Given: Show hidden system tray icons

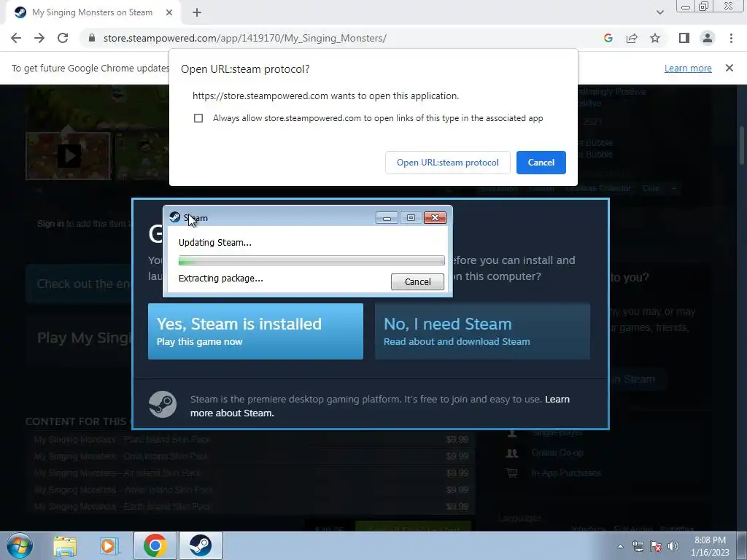Looking at the screenshot, I should click(620, 546).
